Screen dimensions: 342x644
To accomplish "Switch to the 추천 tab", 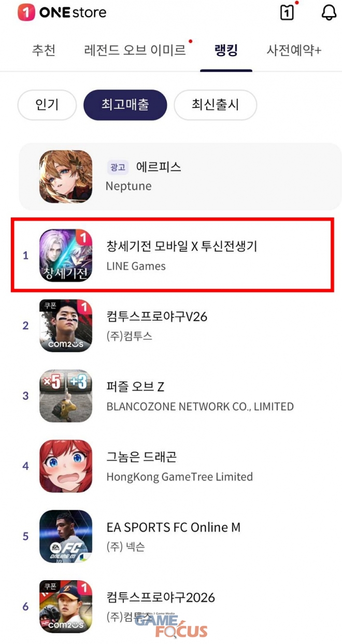I will pos(44,50).
